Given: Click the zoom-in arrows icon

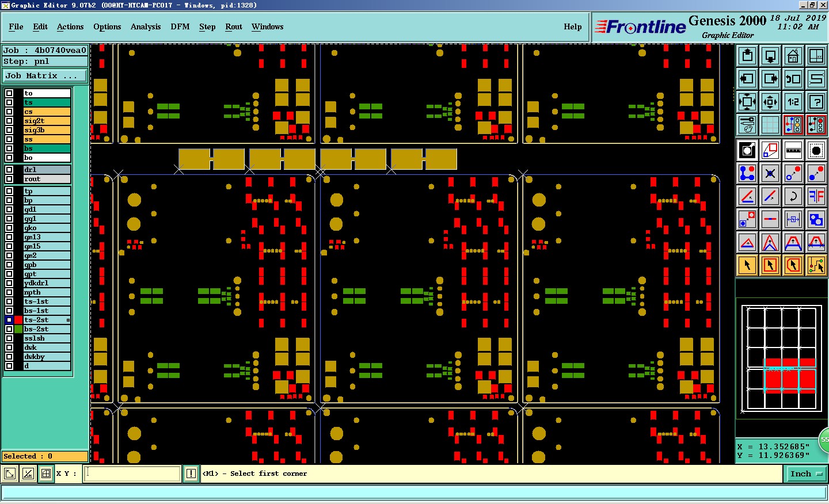Looking at the screenshot, I should coord(747,102).
